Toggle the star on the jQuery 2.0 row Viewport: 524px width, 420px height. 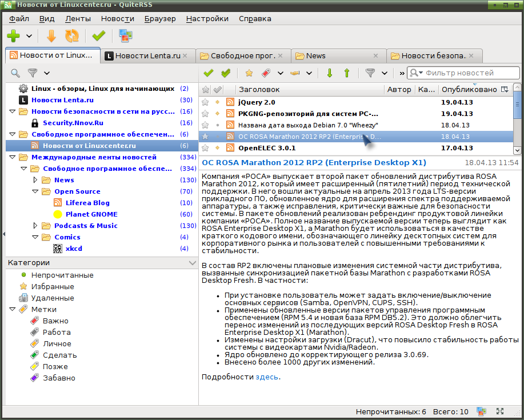[205, 102]
